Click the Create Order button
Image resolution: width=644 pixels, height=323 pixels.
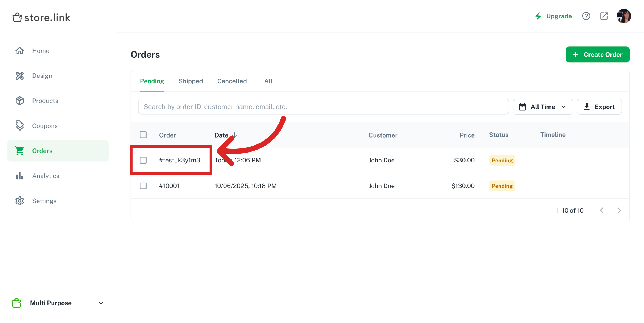coord(598,54)
